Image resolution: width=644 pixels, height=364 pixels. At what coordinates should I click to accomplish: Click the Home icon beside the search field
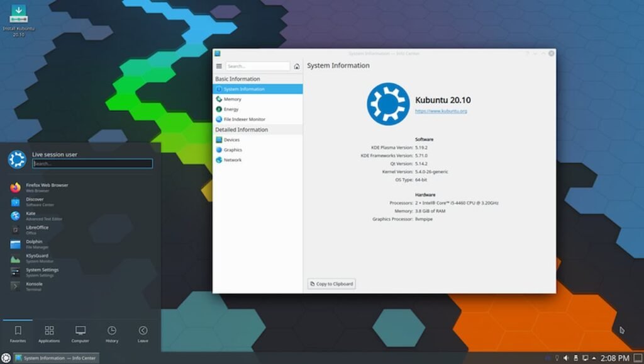coord(297,66)
